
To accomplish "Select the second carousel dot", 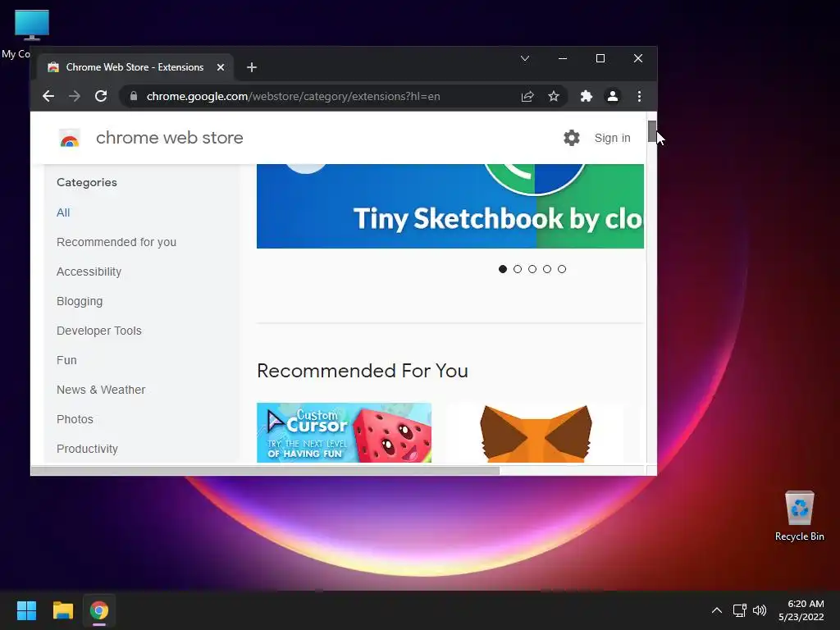I will point(518,269).
